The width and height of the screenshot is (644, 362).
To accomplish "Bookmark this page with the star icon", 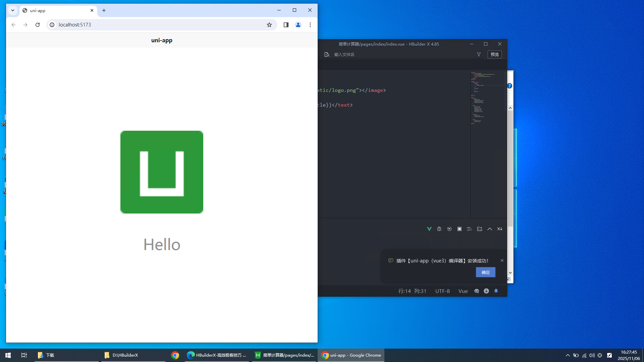I will (269, 25).
